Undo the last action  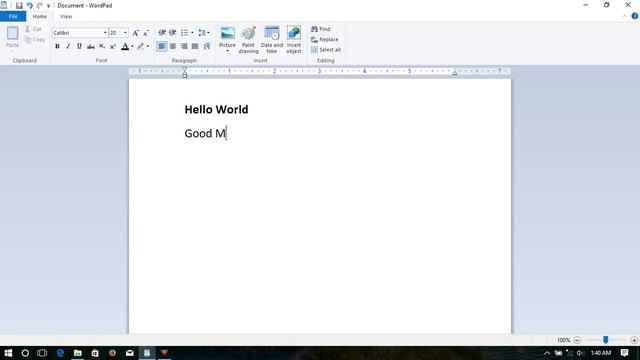29,5
